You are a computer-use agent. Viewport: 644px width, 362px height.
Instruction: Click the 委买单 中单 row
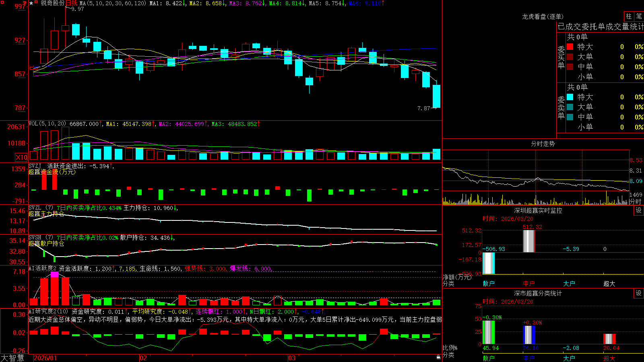tap(605, 67)
